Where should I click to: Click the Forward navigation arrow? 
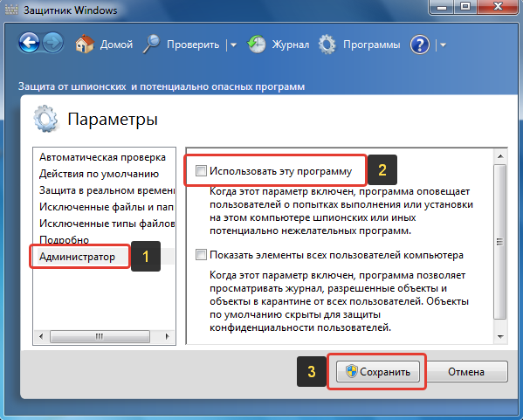click(53, 43)
